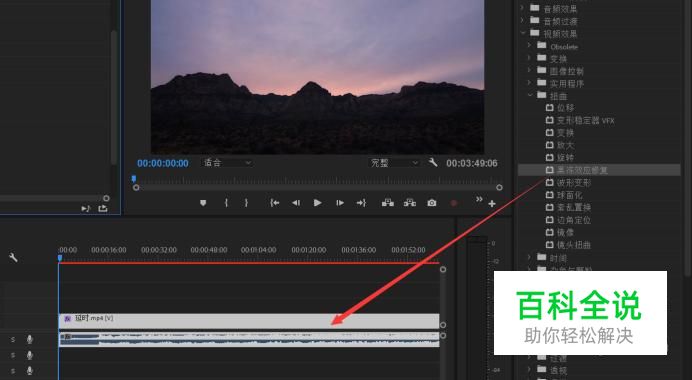692x380 pixels.
Task: Click the 00:03:49:06 duration readout
Action: pyautogui.click(x=472, y=163)
